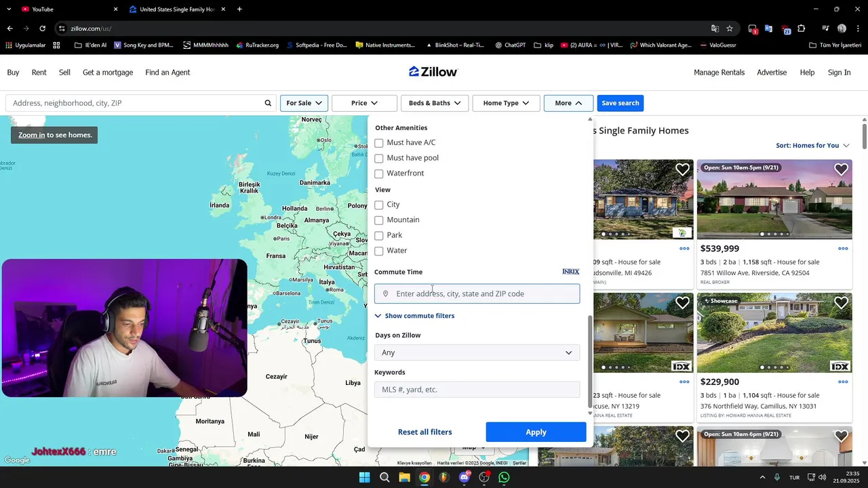Screen dimensions: 868x488
Task: Open the Windows Start menu
Action: (364, 477)
